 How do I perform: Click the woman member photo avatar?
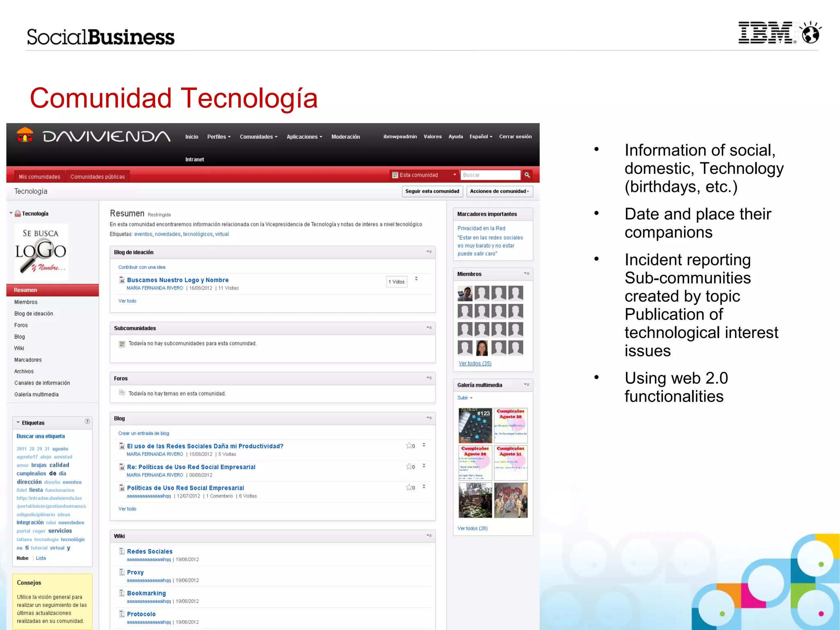482,348
